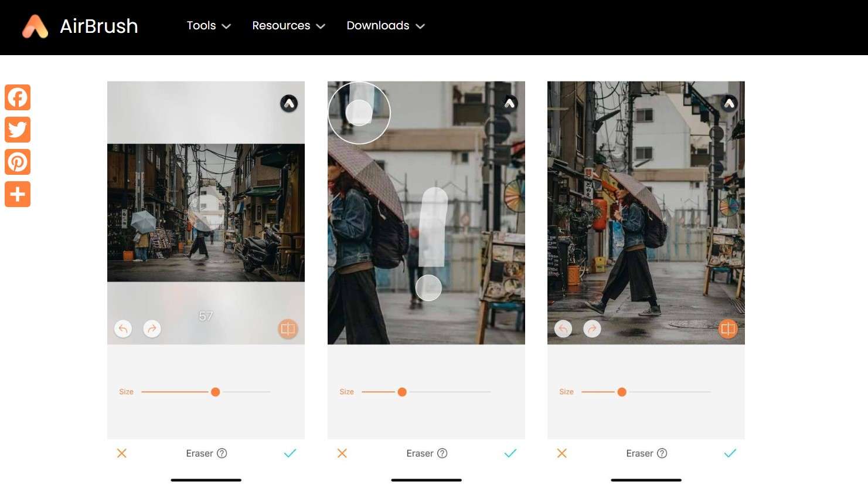Tap the undo arrow in the third screenshot
Viewport: 868px width, 498px height.
coord(563,329)
